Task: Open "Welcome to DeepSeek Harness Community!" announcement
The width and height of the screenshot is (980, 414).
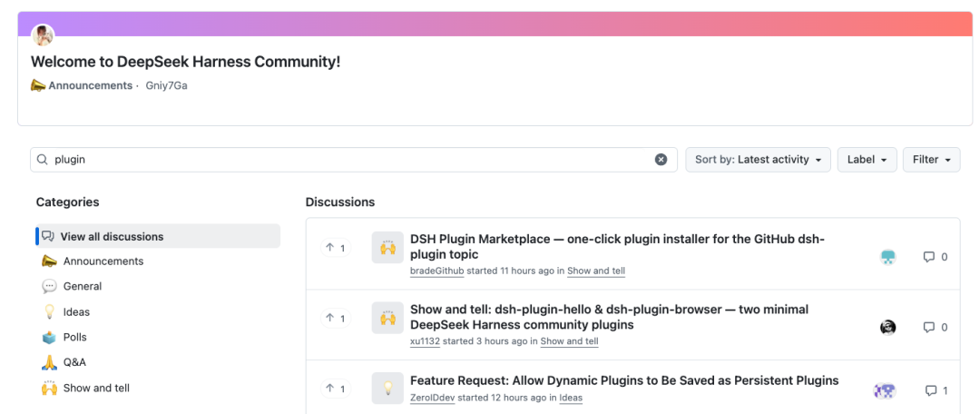Action: point(186,62)
